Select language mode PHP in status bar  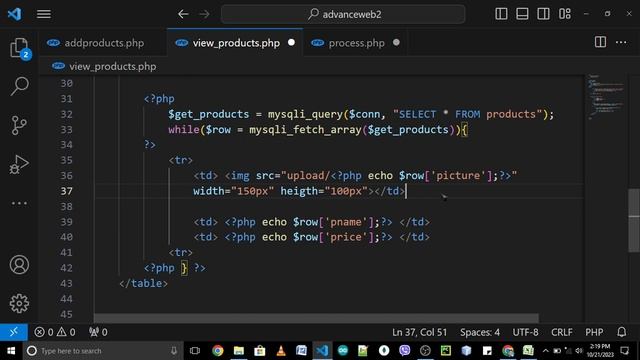(x=594, y=332)
